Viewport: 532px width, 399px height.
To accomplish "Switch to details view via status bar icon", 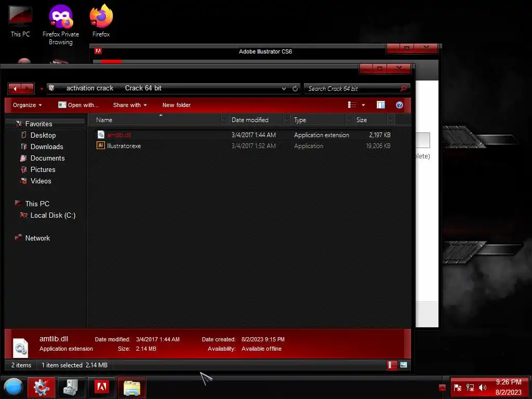I will [392, 365].
